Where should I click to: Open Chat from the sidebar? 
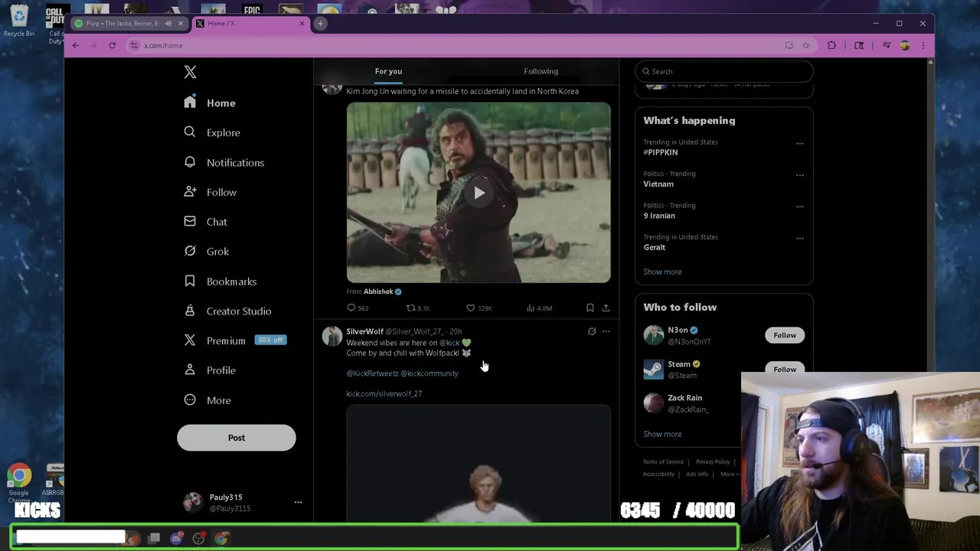[205, 222]
